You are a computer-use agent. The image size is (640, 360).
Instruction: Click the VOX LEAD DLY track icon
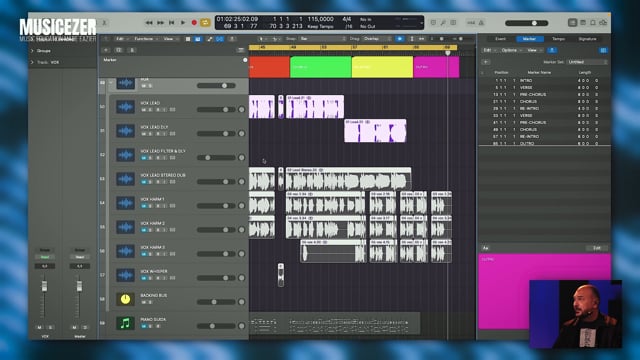pos(125,131)
